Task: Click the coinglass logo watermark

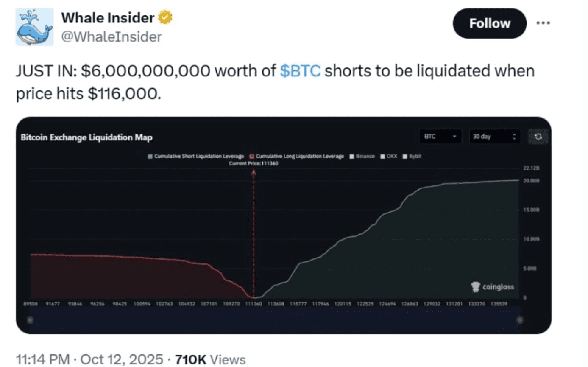Action: [x=493, y=287]
